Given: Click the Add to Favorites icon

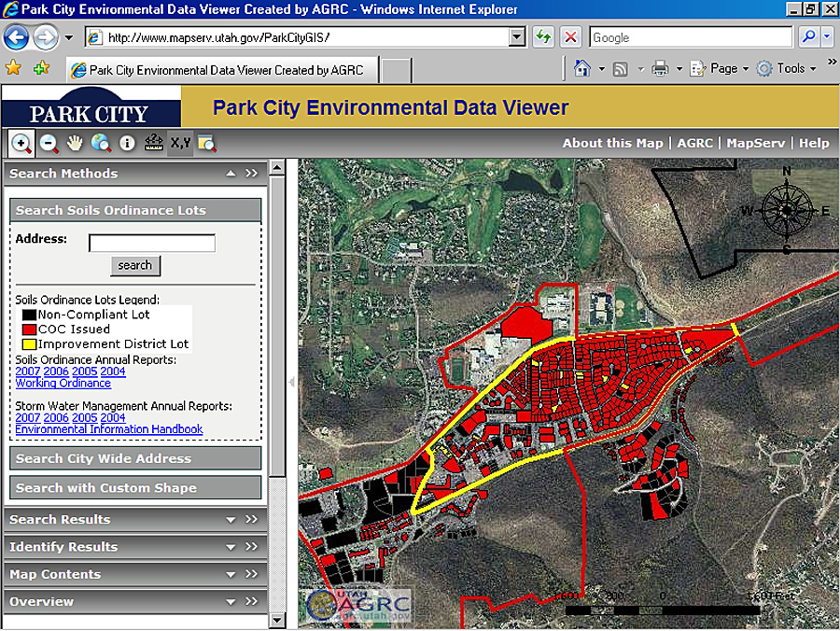Looking at the screenshot, I should (x=41, y=68).
